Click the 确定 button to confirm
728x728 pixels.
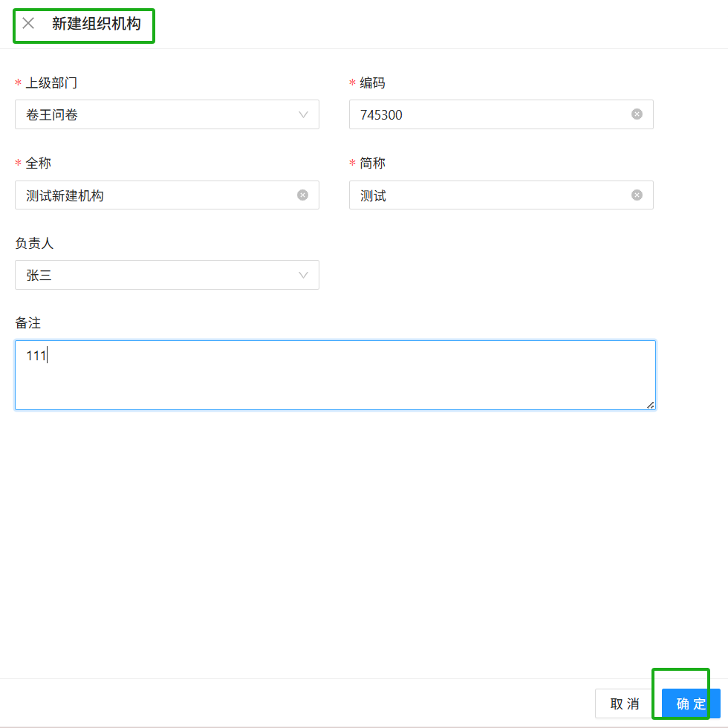coord(691,703)
